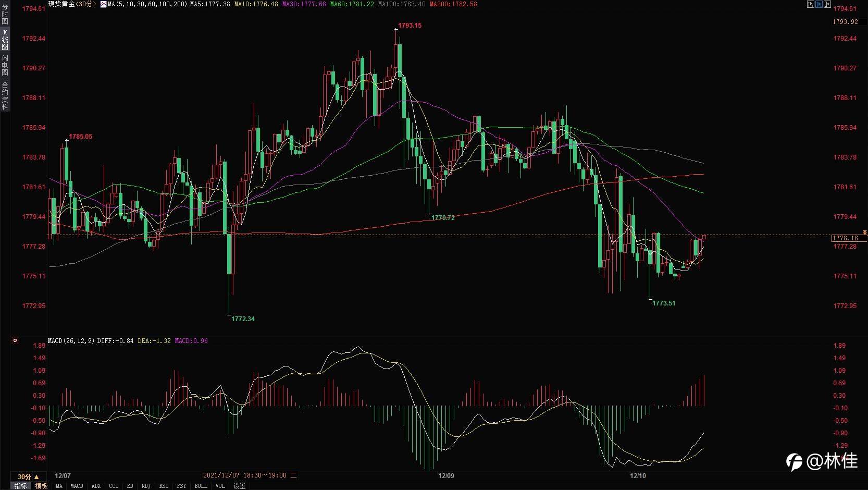The width and height of the screenshot is (868, 490).
Task: Choose the RSI indicator button
Action: click(x=164, y=486)
